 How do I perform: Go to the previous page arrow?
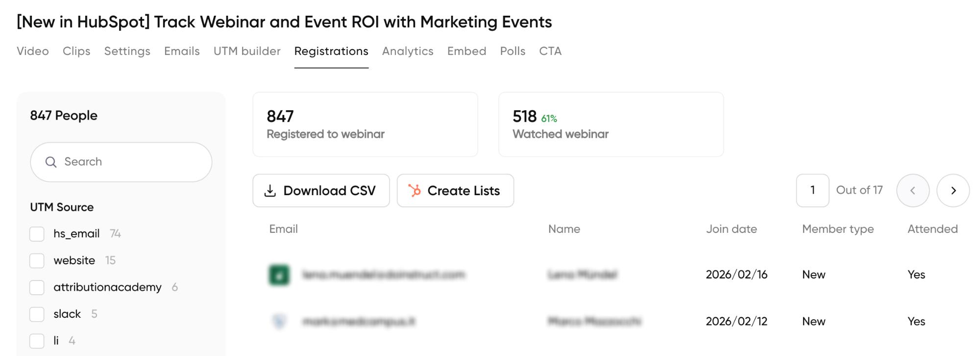coord(913,191)
